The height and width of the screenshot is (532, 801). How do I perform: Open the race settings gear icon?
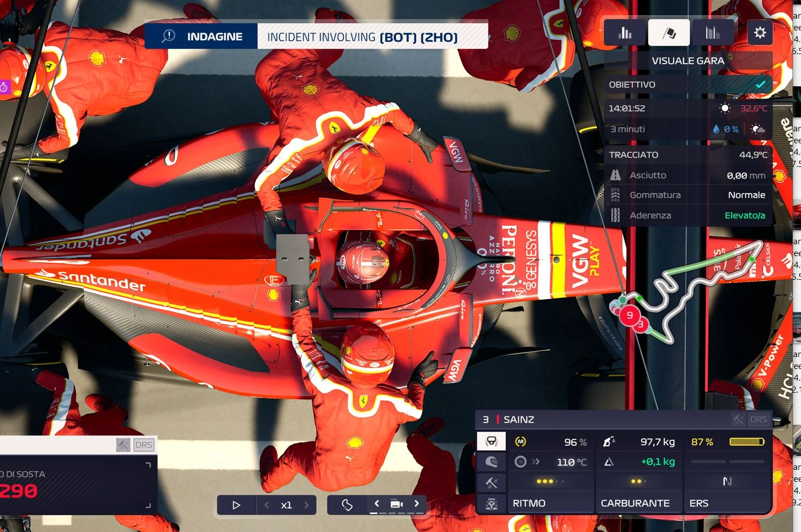[760, 32]
